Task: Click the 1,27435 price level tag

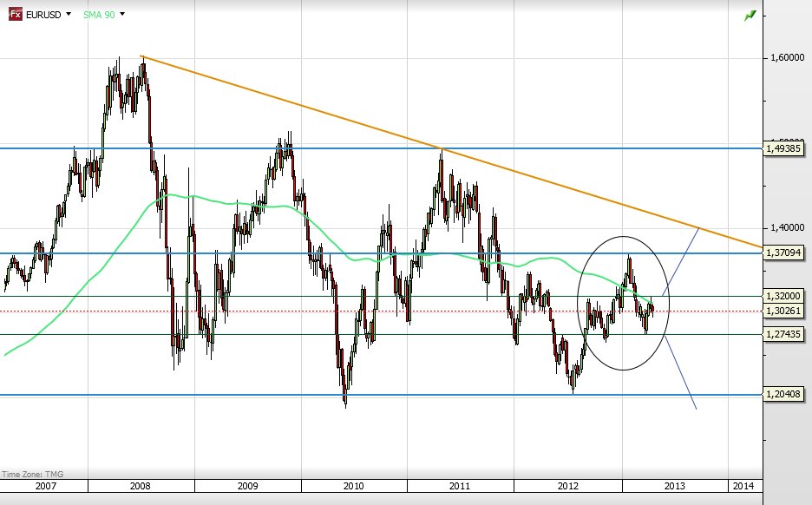Action: point(784,334)
